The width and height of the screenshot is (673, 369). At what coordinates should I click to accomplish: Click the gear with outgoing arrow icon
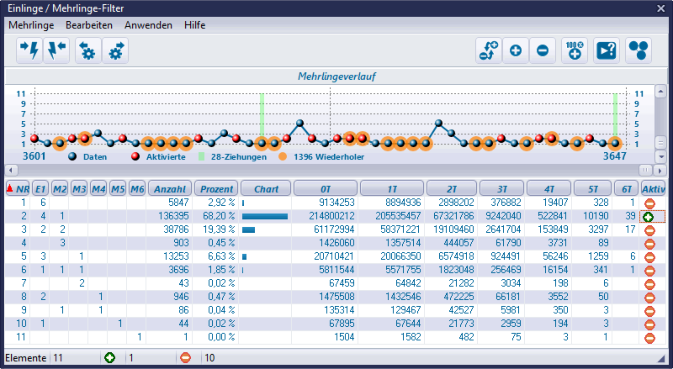[x=116, y=51]
